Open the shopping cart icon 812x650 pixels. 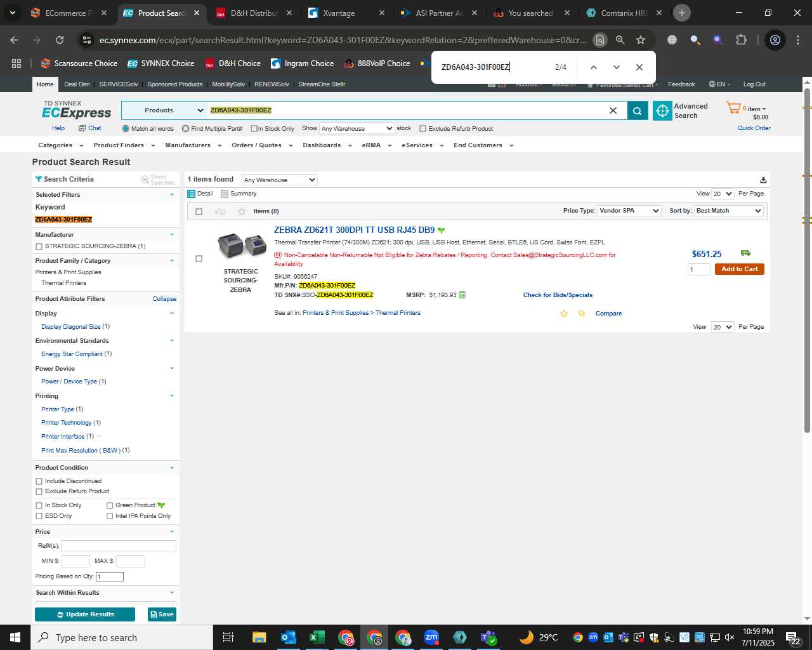click(x=733, y=109)
